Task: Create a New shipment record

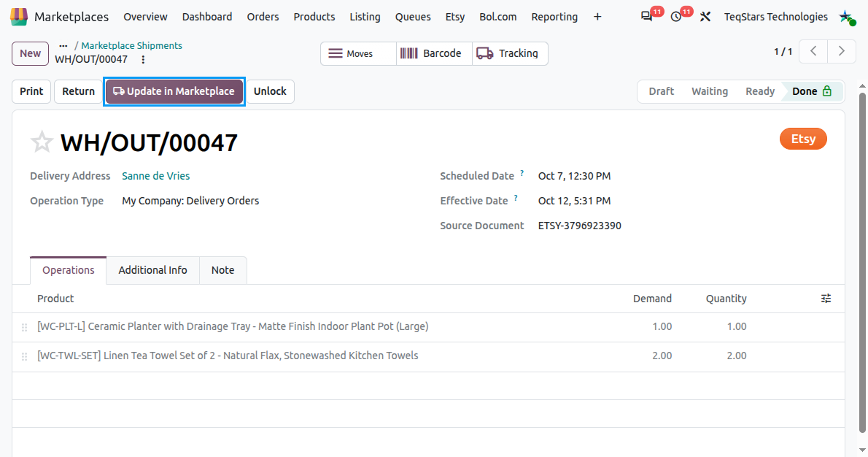Action: click(30, 54)
